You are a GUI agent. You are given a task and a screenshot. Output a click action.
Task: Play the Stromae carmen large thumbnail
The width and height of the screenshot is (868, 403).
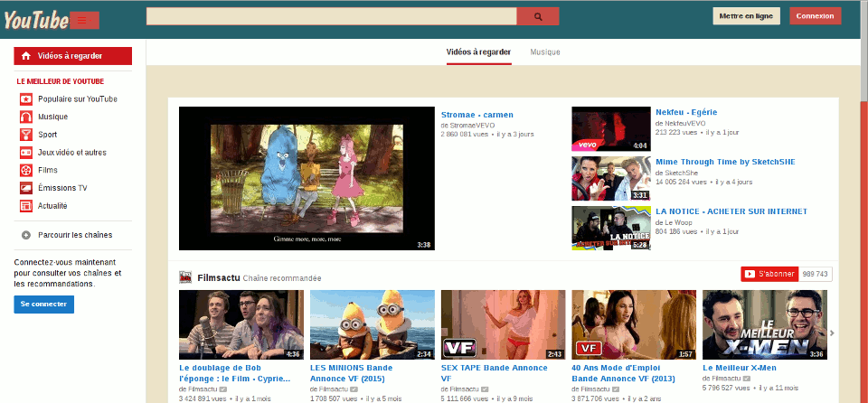coord(307,178)
